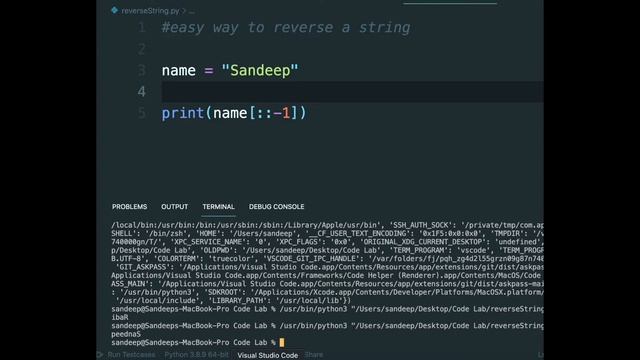This screenshot has width=640, height=360.
Task: Expand the breadcrumb ellipsis after reverseString.py
Action: pyautogui.click(x=192, y=11)
